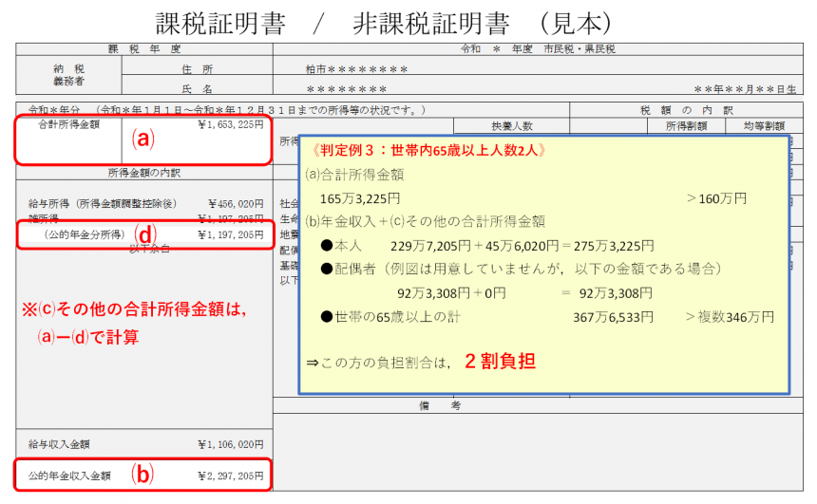Click the '●世帯の65歳以上の計' line
This screenshot has height=504, width=817.
tap(390, 317)
